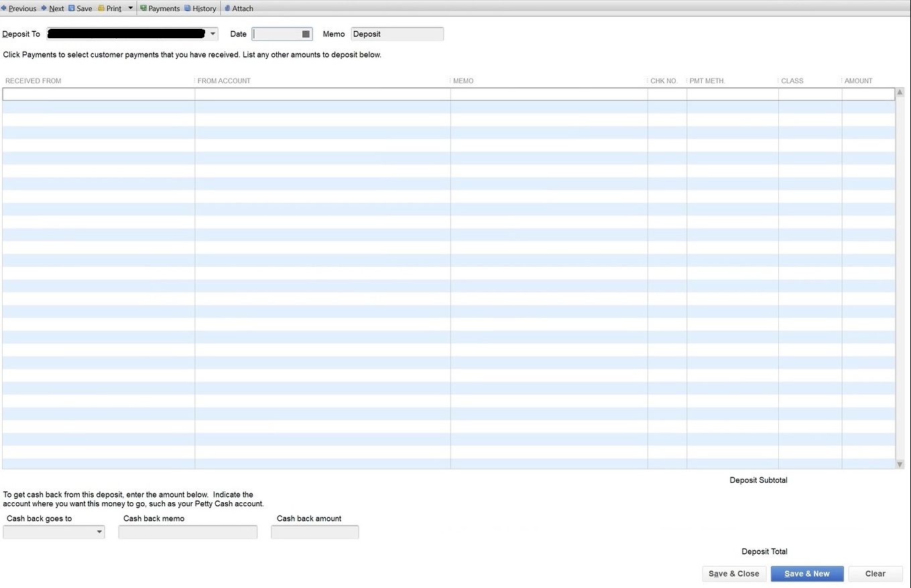Click the MEMO column header

[x=463, y=81]
